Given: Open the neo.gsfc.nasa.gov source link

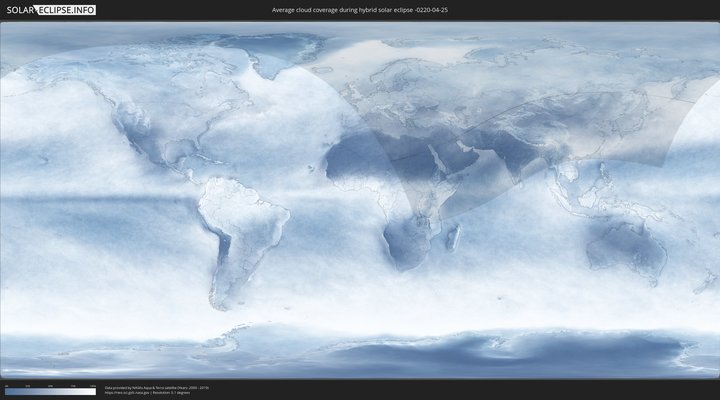Looking at the screenshot, I should click(130, 392).
